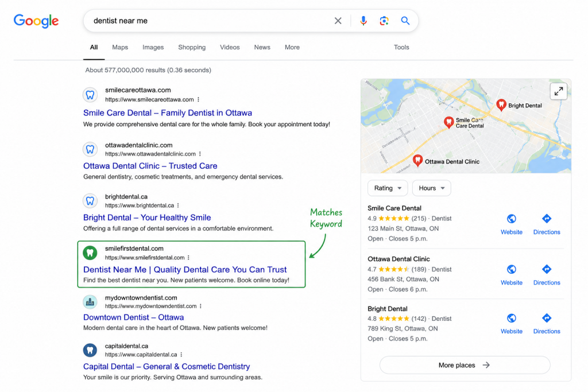
Task: Click into the 'dentist near me' search field
Action: (210, 21)
